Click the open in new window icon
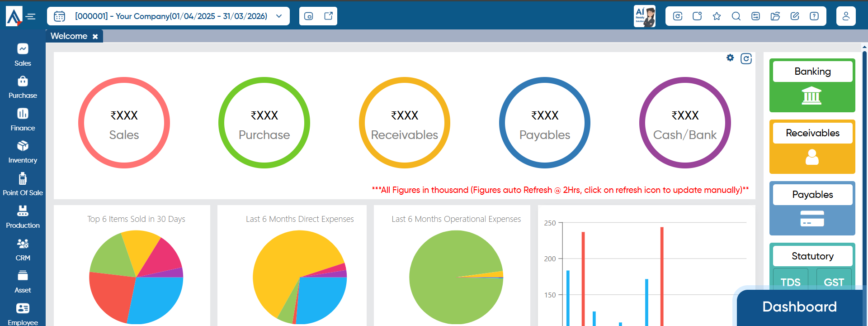 click(329, 16)
